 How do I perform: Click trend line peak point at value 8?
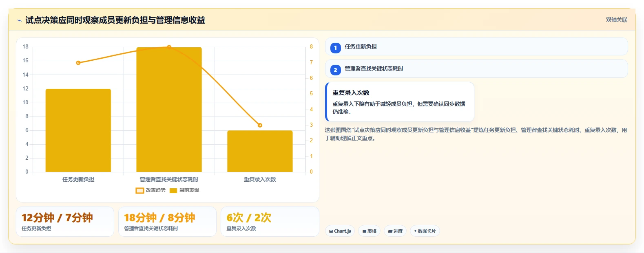tap(169, 47)
